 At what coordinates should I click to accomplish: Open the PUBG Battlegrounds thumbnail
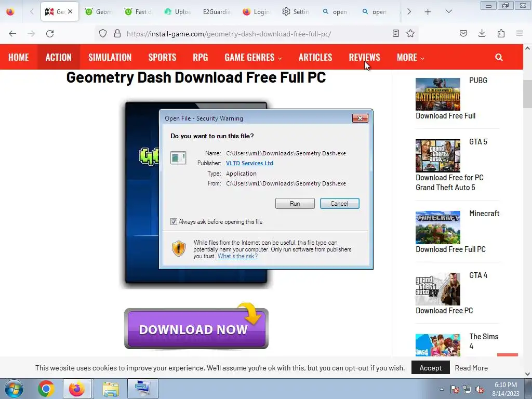tap(437, 94)
